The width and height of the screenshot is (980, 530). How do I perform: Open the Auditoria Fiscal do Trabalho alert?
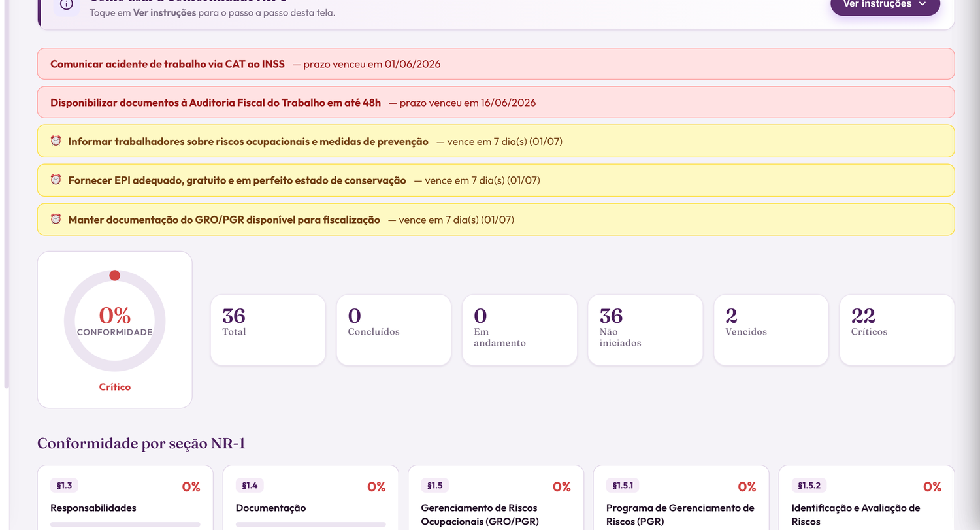[x=496, y=103]
